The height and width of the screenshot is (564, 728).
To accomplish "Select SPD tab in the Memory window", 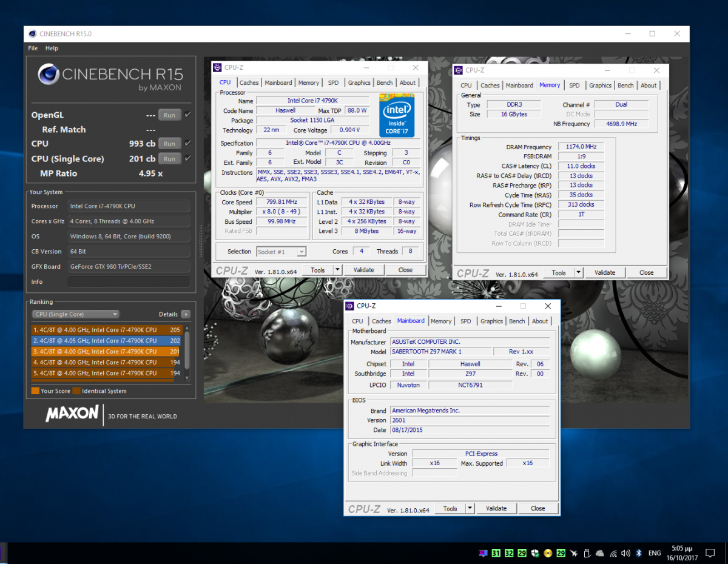I will (x=574, y=86).
